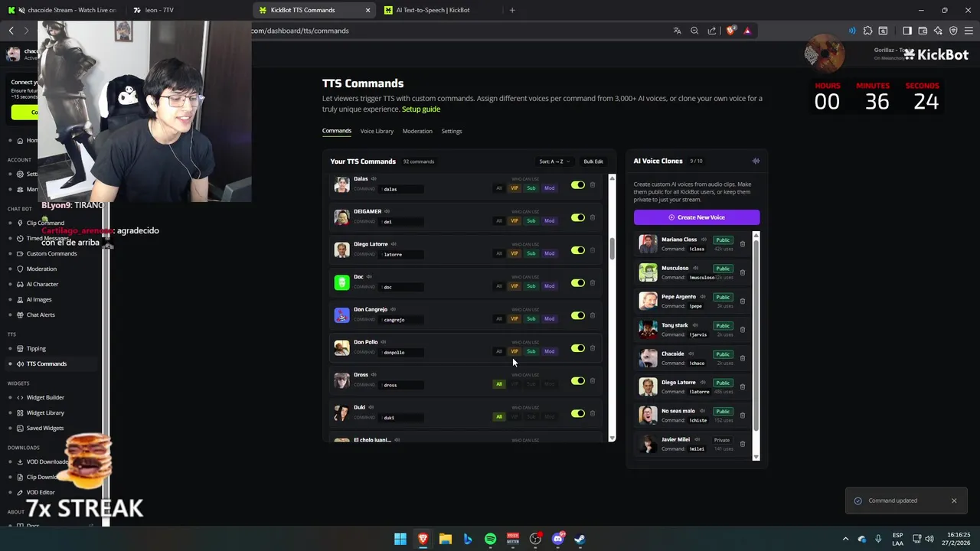Click the Public badge for Mariano Closs
Screen dimensions: 980x551
(723, 240)
